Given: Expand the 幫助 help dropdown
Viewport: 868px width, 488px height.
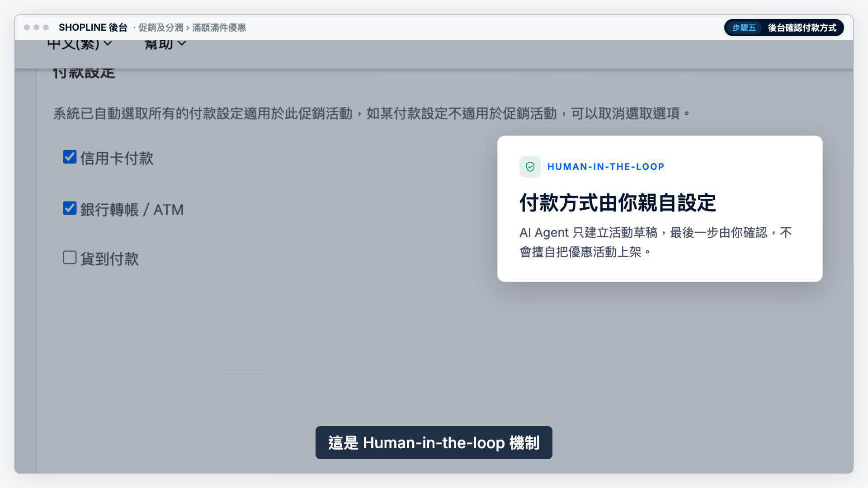Looking at the screenshot, I should [165, 44].
